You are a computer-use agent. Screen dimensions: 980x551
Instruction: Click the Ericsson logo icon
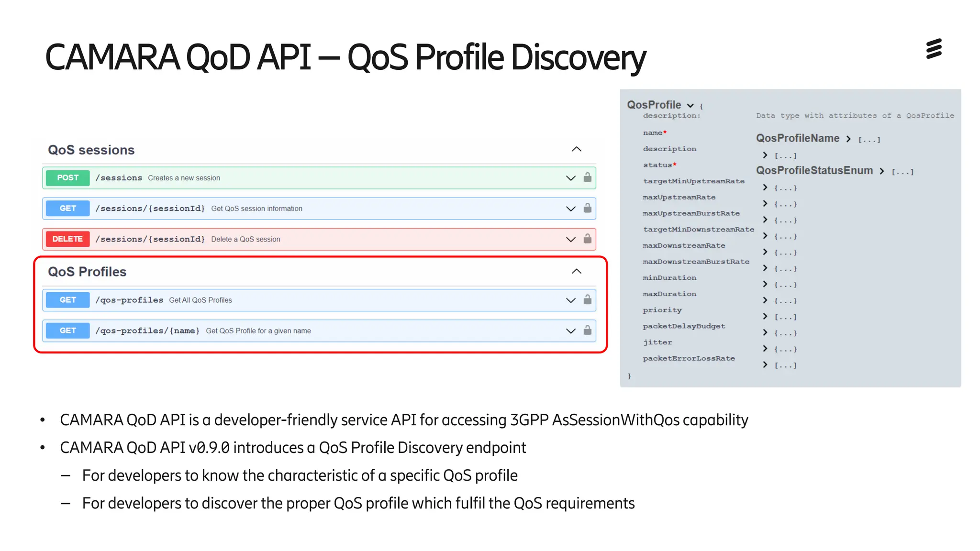(x=934, y=49)
